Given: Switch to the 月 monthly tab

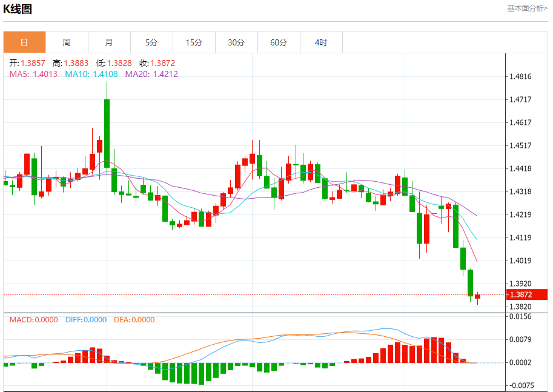Looking at the screenshot, I should coord(110,42).
